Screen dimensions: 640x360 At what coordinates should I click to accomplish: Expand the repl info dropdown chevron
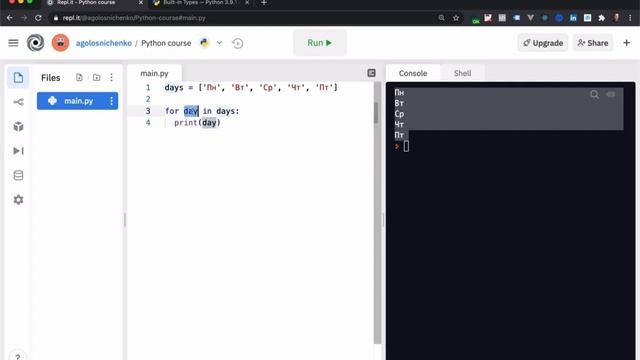(x=219, y=43)
